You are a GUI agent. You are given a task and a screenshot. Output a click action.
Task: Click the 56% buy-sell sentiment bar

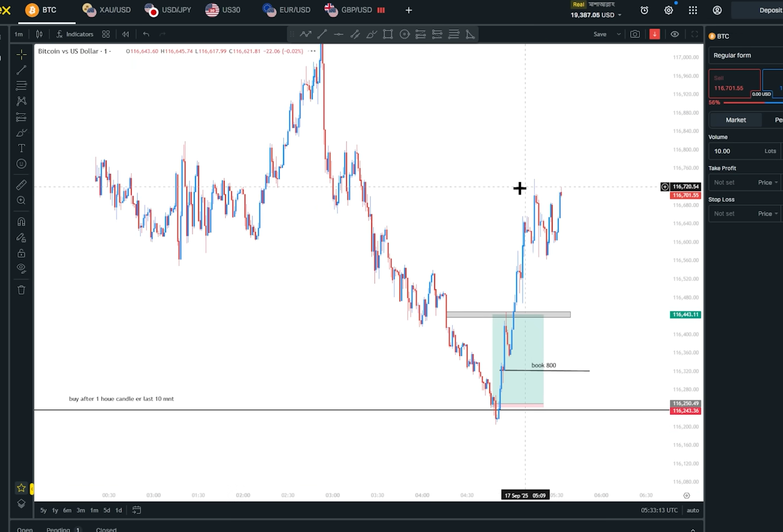click(x=745, y=103)
